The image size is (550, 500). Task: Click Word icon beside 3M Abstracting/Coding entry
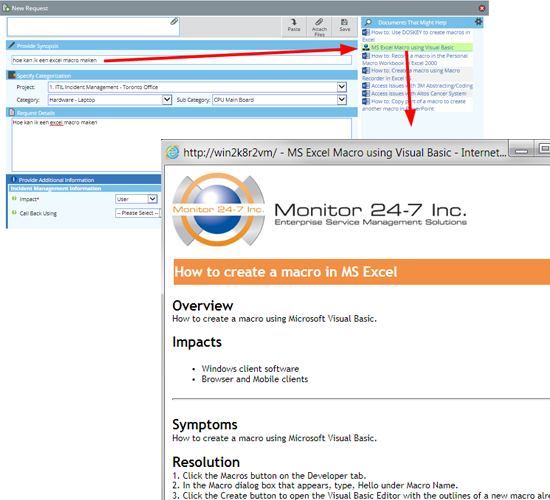point(366,86)
